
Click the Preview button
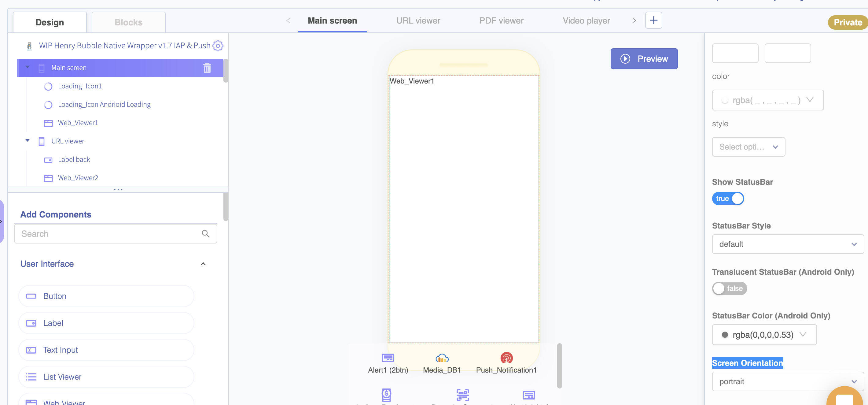[644, 59]
